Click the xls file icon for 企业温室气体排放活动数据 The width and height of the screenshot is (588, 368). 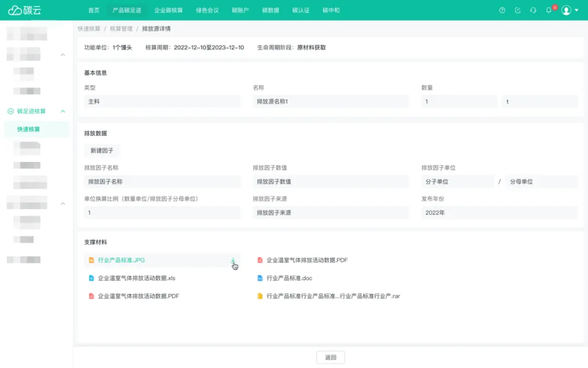click(x=91, y=279)
